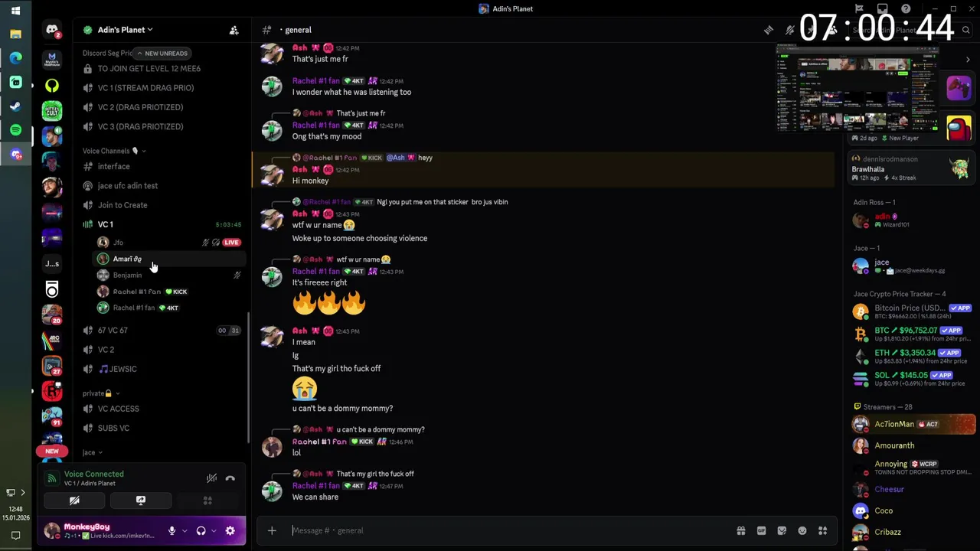Open the gift icon in message bar
The width and height of the screenshot is (980, 551).
click(741, 530)
